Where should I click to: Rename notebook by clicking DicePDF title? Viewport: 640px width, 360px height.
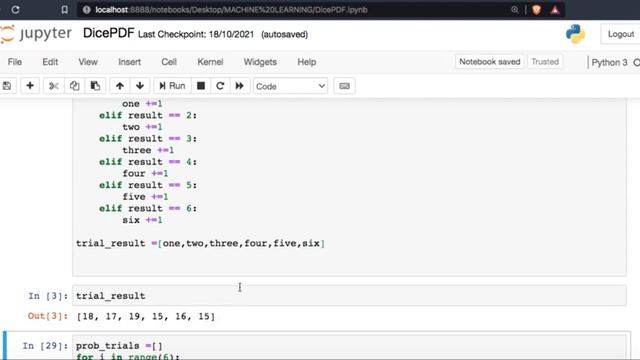tap(109, 33)
